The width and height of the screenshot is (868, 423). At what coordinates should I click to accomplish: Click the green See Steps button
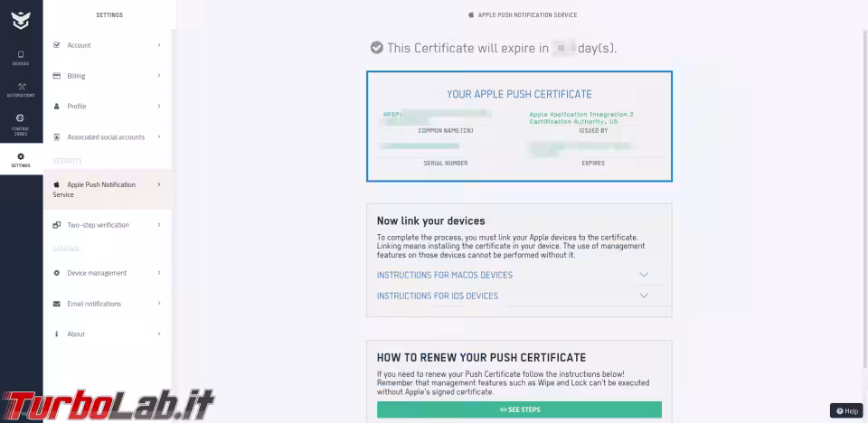pyautogui.click(x=519, y=409)
